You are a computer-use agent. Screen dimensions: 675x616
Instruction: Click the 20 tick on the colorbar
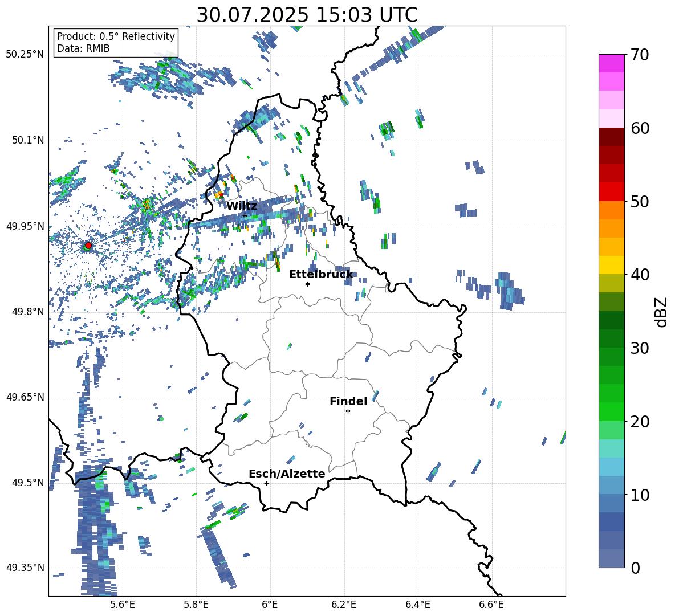[x=640, y=421]
